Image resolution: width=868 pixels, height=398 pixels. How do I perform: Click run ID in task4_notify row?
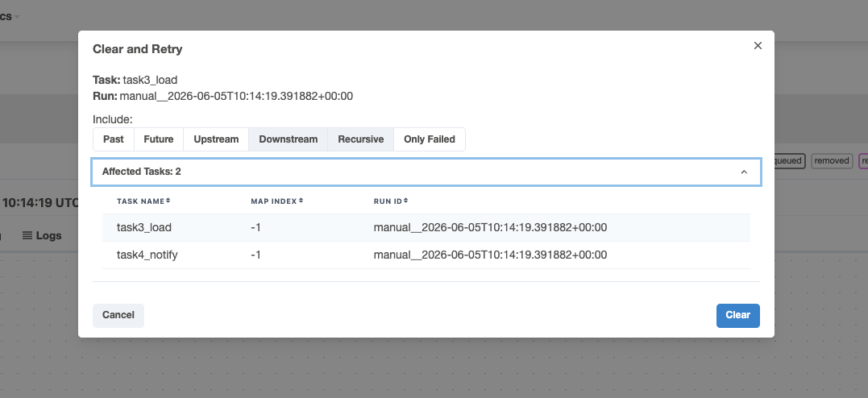pos(491,255)
